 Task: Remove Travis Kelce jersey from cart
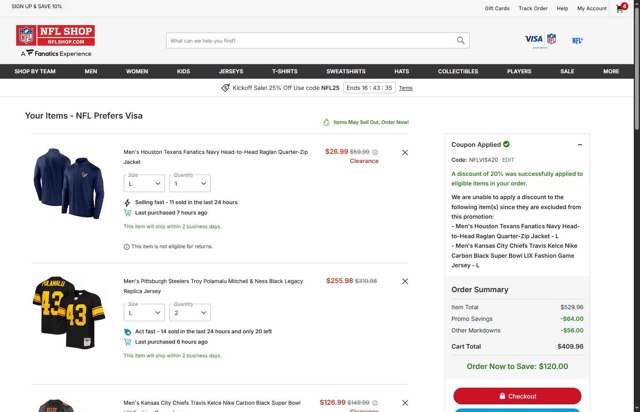tap(404, 403)
